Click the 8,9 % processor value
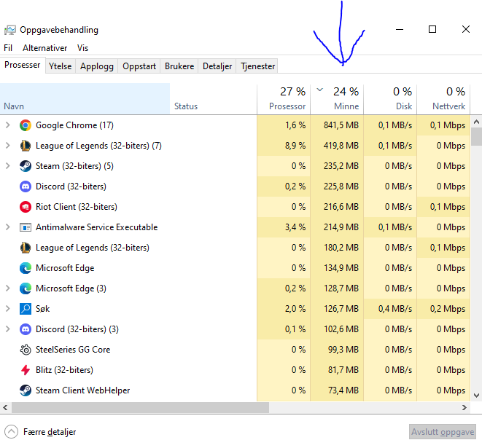This screenshot has height=448, width=482. click(x=295, y=146)
